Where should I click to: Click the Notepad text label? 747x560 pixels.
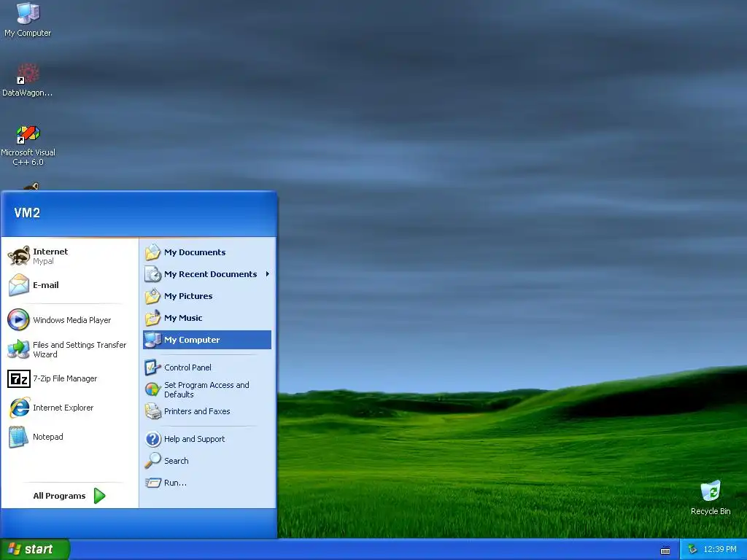pyautogui.click(x=47, y=437)
